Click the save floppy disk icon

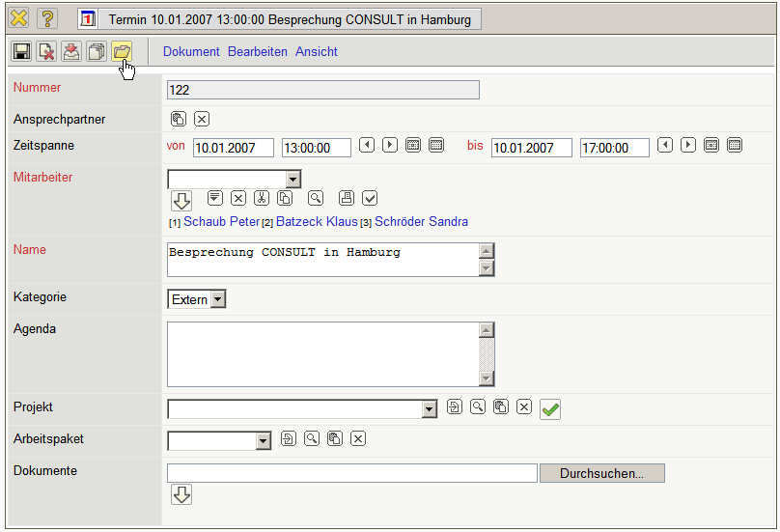click(x=21, y=52)
